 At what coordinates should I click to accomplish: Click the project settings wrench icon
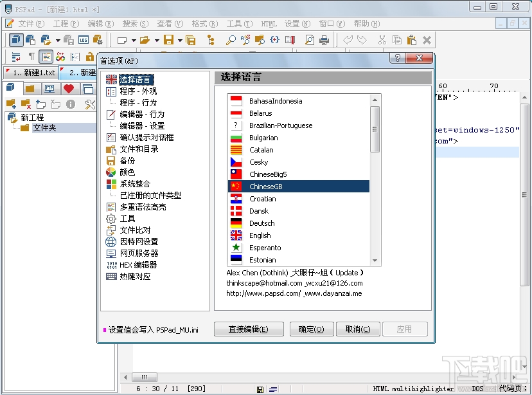click(90, 104)
